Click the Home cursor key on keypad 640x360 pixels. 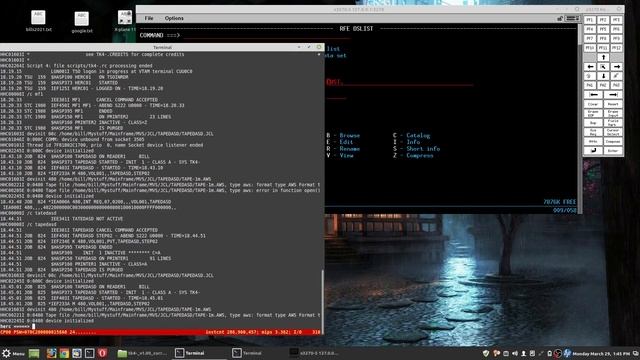[x=603, y=67]
